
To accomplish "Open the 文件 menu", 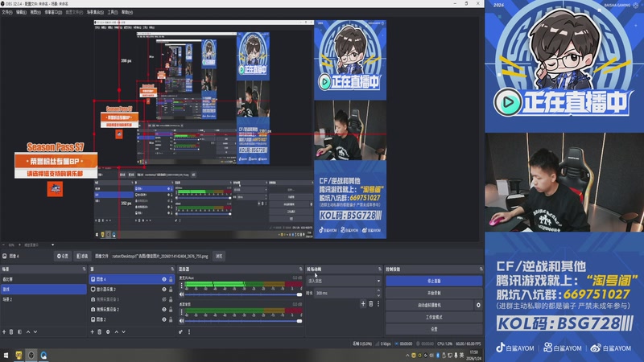I will click(x=7, y=12).
